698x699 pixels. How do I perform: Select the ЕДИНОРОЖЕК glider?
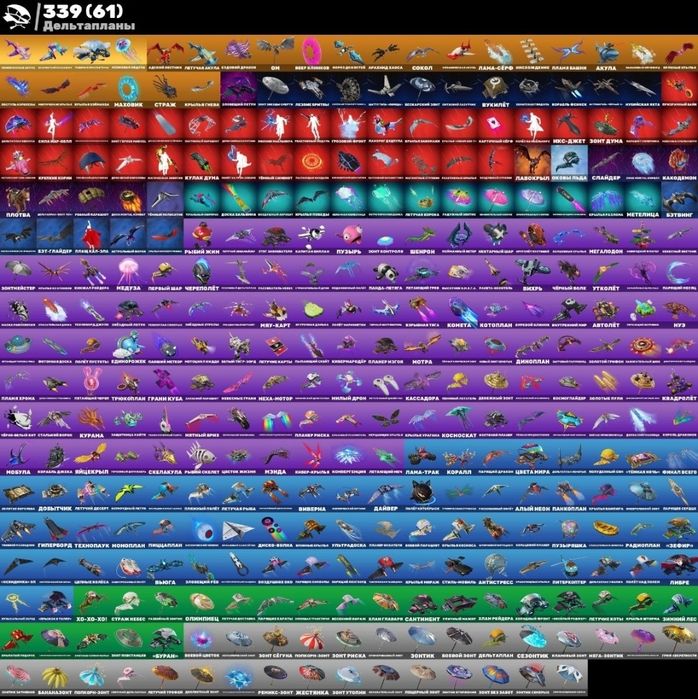click(x=128, y=346)
